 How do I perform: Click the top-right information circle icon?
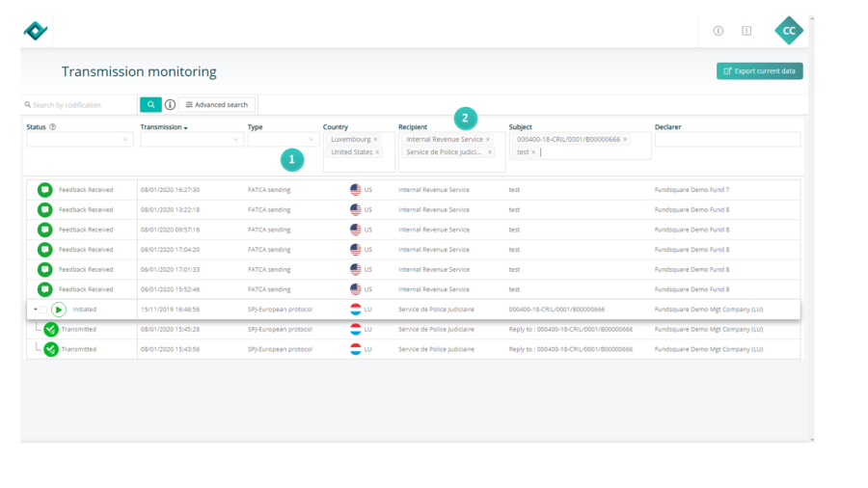(718, 31)
